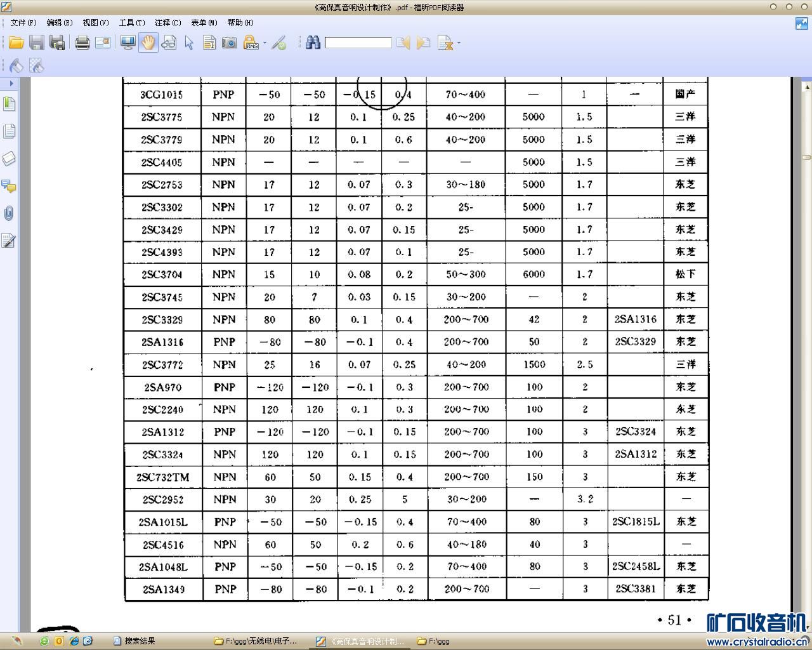Click the checkered paint bucket icon
The image size is (812, 650).
point(37,65)
